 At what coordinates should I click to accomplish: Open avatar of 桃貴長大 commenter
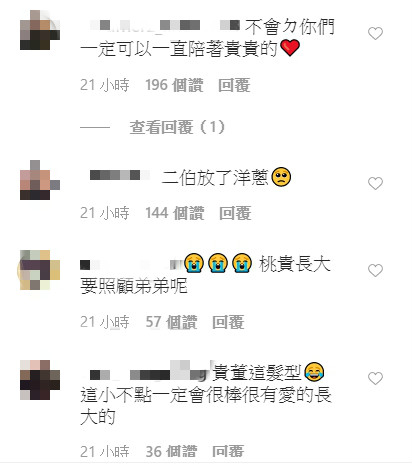(x=40, y=270)
